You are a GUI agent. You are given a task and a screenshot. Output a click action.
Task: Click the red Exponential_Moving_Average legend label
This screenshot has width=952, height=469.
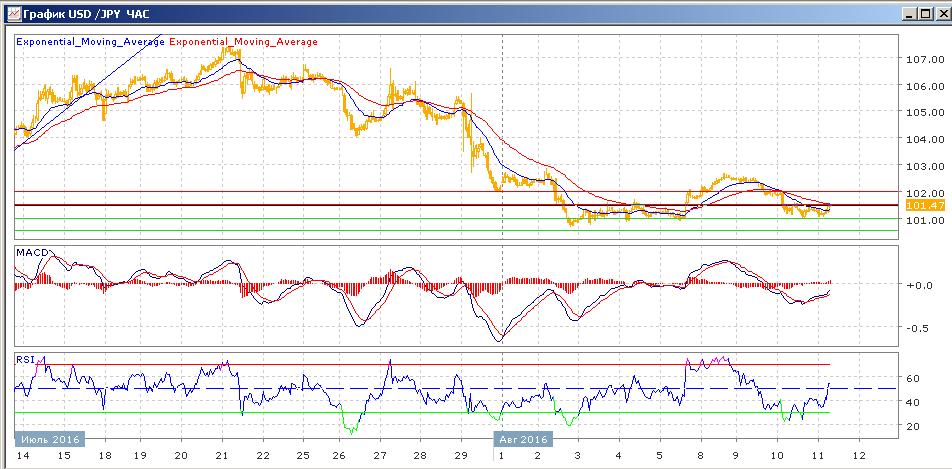244,42
